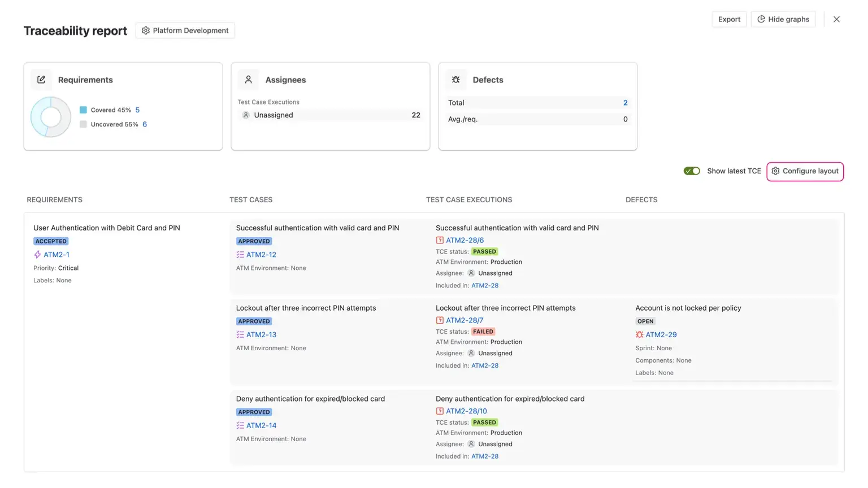Click the bug icon on the Defects card
Viewport: 868px width, 488px height.
[456, 80]
